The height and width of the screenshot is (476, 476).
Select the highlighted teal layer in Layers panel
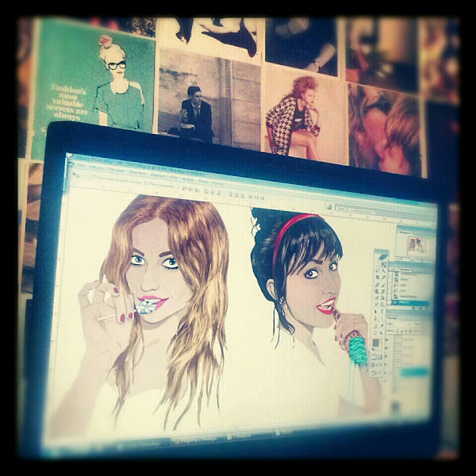click(x=413, y=372)
